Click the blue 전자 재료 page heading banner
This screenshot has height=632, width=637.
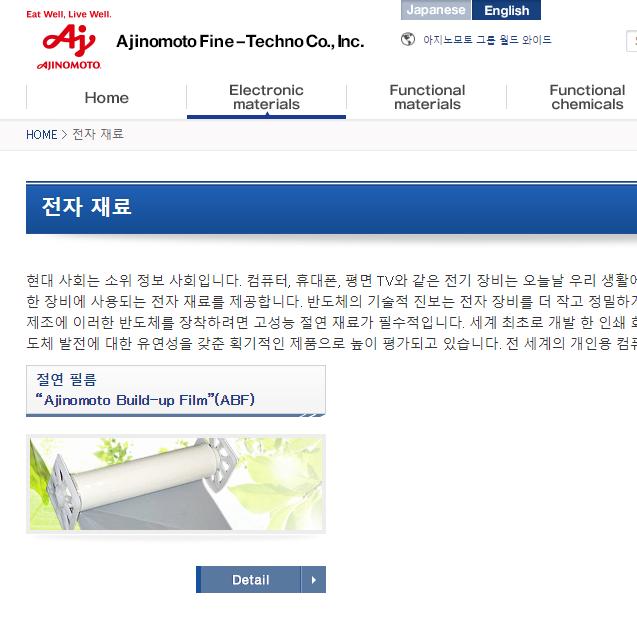coord(332,207)
